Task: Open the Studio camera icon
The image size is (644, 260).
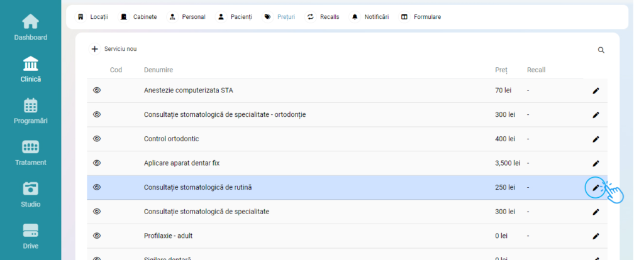Action: click(30, 188)
